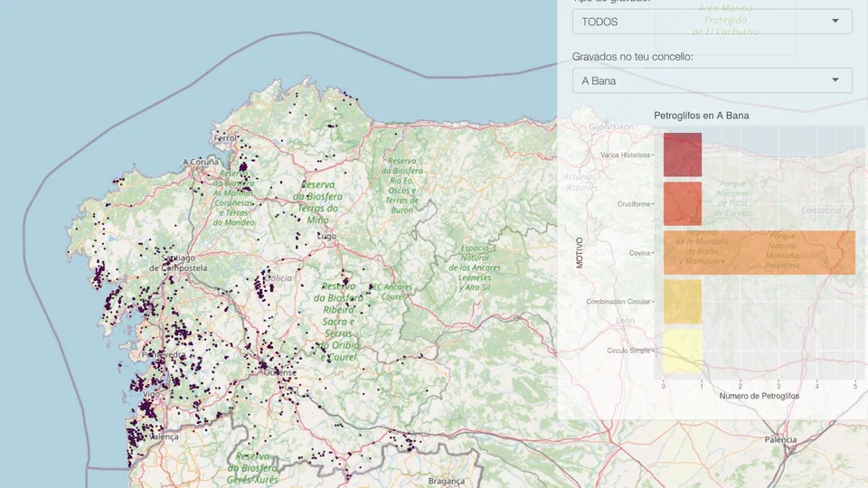This screenshot has height=488, width=868.
Task: Click the 'Combinacion Circular' axis label
Action: click(x=618, y=302)
